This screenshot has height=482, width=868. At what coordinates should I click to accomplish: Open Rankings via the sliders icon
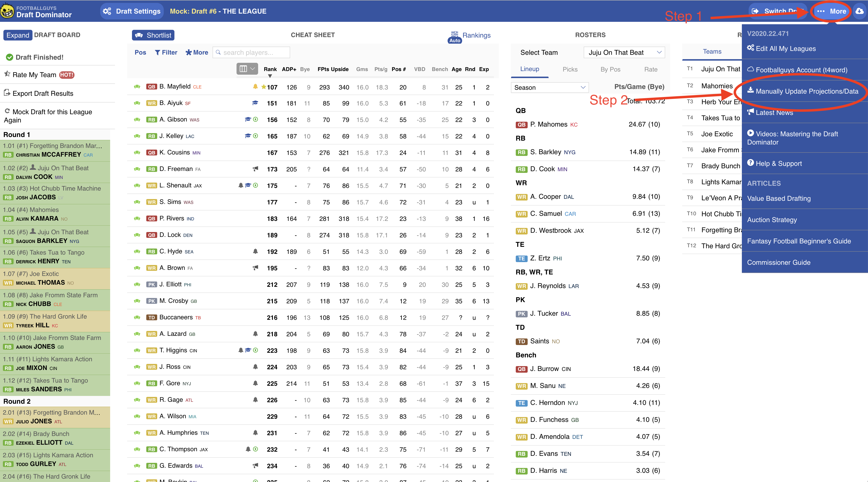[455, 34]
